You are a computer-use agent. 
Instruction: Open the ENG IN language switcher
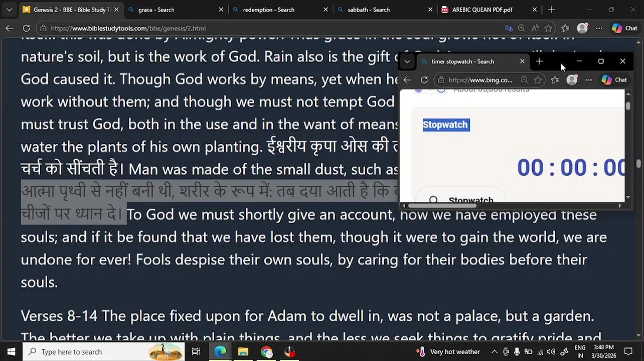[580, 351]
